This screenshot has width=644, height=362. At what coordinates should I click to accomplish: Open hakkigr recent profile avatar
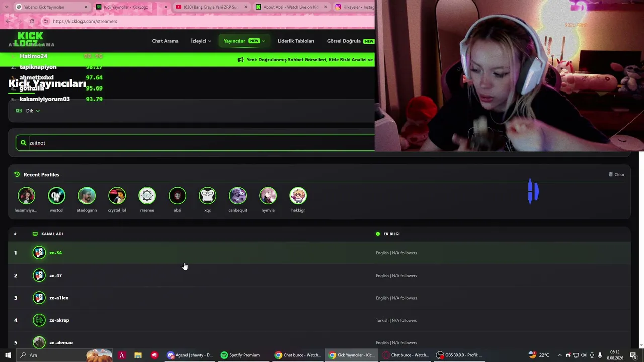298,195
